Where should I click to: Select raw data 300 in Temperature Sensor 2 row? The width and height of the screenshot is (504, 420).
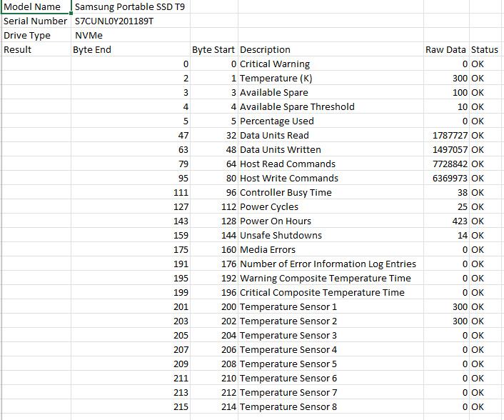coord(446,321)
